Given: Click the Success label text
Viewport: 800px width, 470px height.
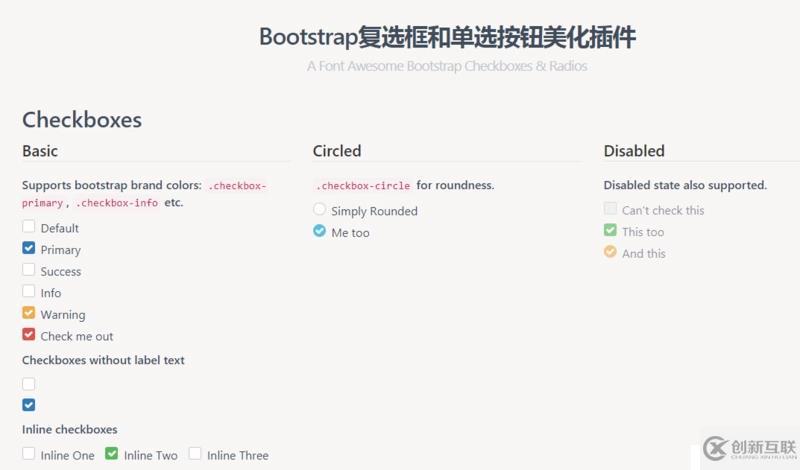Looking at the screenshot, I should pyautogui.click(x=61, y=271).
